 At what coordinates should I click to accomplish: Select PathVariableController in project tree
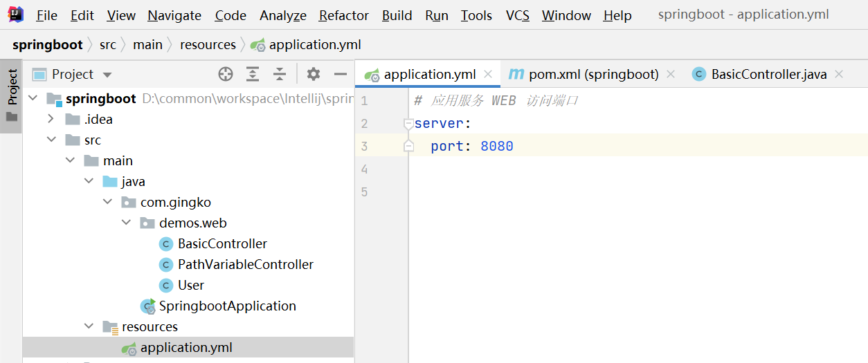click(x=246, y=264)
